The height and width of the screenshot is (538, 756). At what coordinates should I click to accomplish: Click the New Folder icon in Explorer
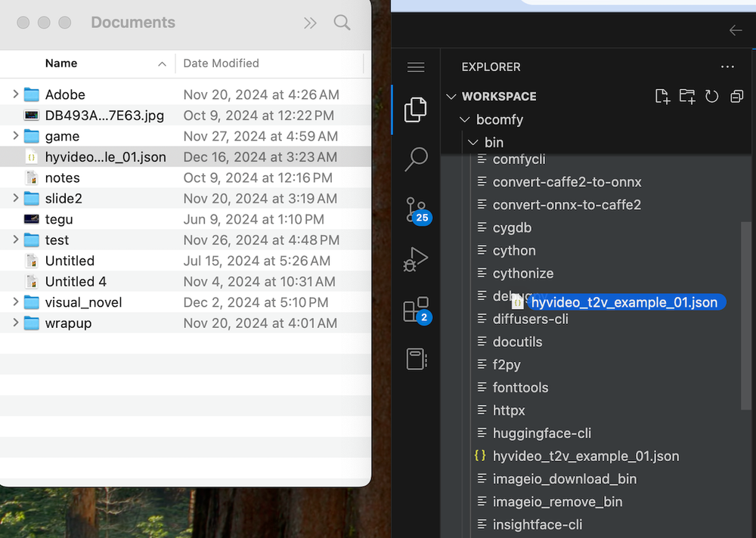click(686, 96)
